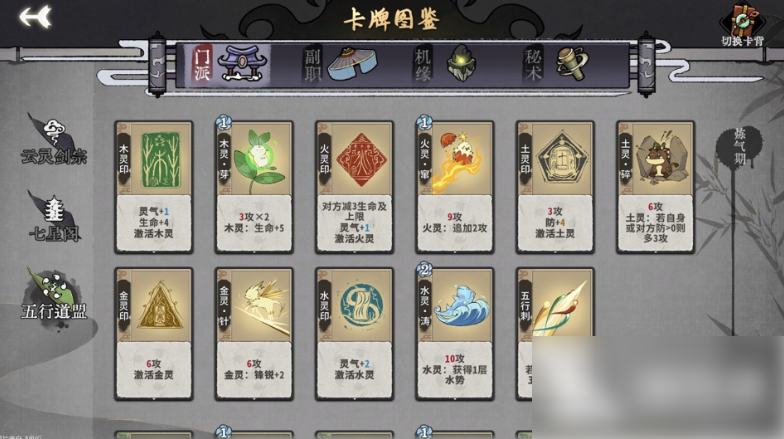Open the 金灵印 triangle seal card
Viewport: 784px width, 439px height.
(x=154, y=334)
